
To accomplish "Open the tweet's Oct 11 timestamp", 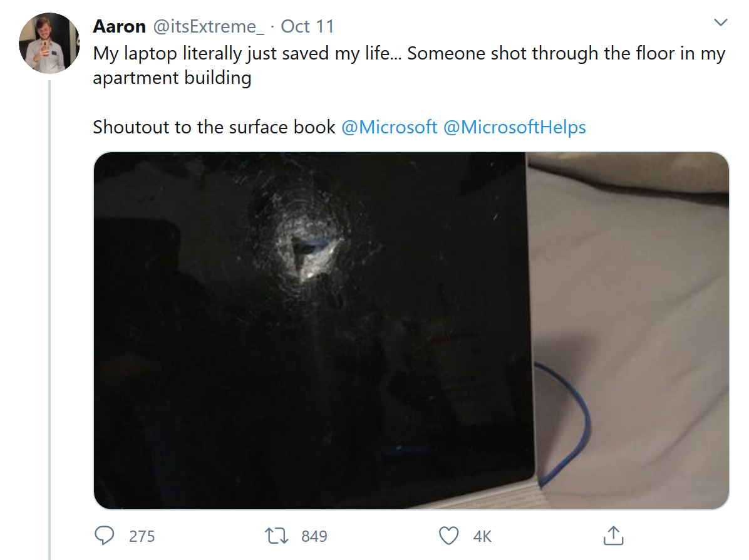I will pyautogui.click(x=307, y=26).
